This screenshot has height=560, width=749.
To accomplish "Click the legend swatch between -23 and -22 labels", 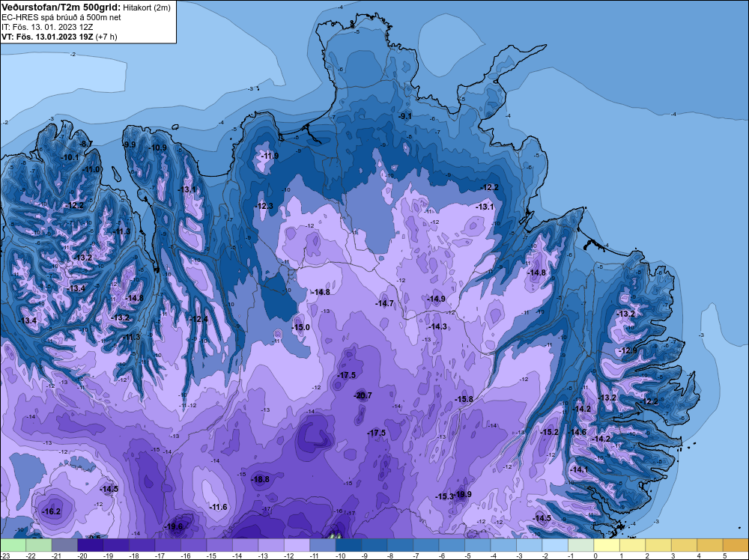I will coord(13,545).
